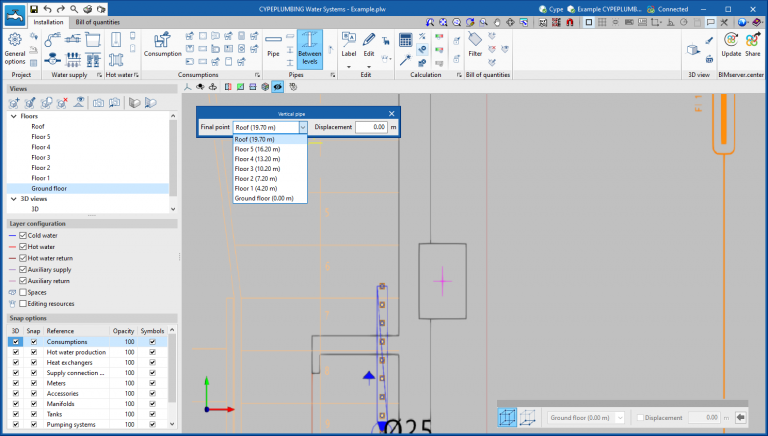Toggle Symbols checkbox for Manifolds row

coord(152,404)
